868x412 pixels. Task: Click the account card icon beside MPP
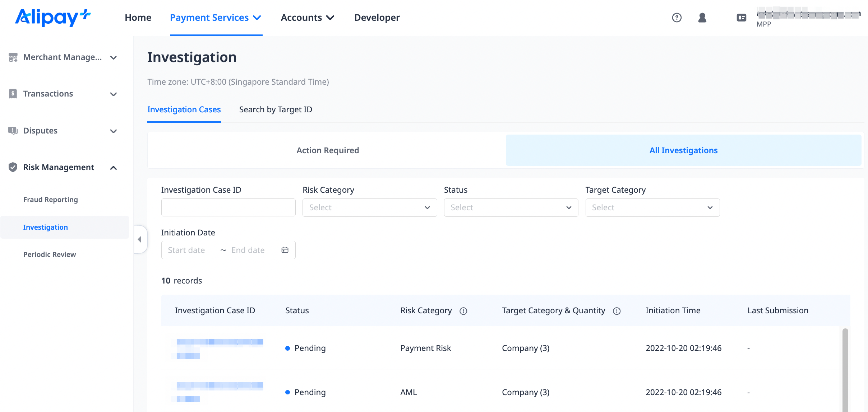pos(741,18)
